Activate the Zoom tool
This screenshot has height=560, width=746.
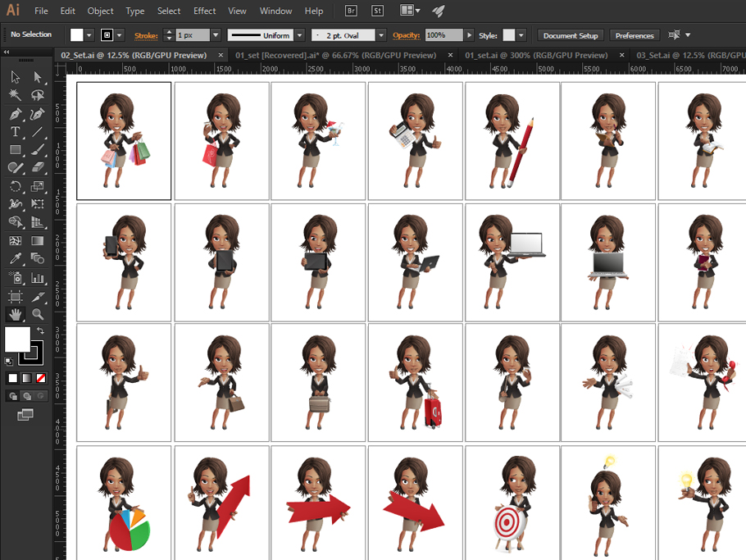pyautogui.click(x=39, y=314)
